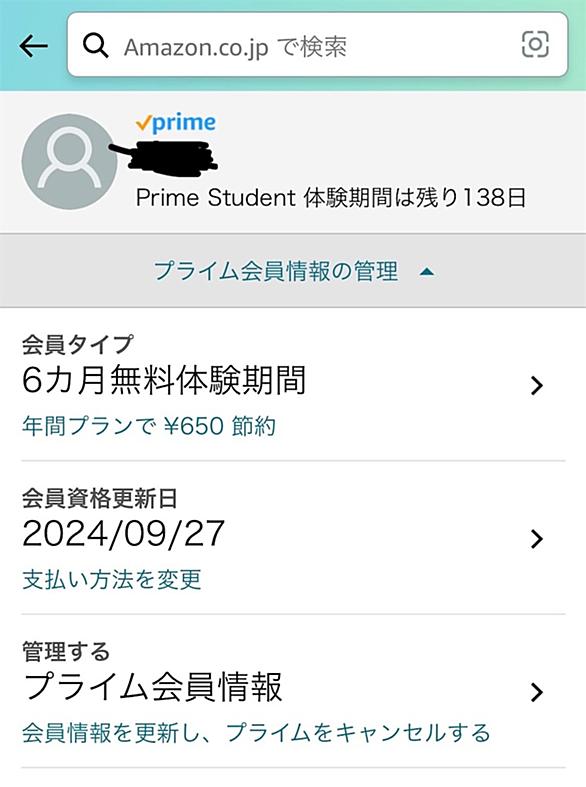Viewport: 586px width, 787px height.
Task: Tap プライム会員情報の管理 header text
Action: tap(275, 271)
